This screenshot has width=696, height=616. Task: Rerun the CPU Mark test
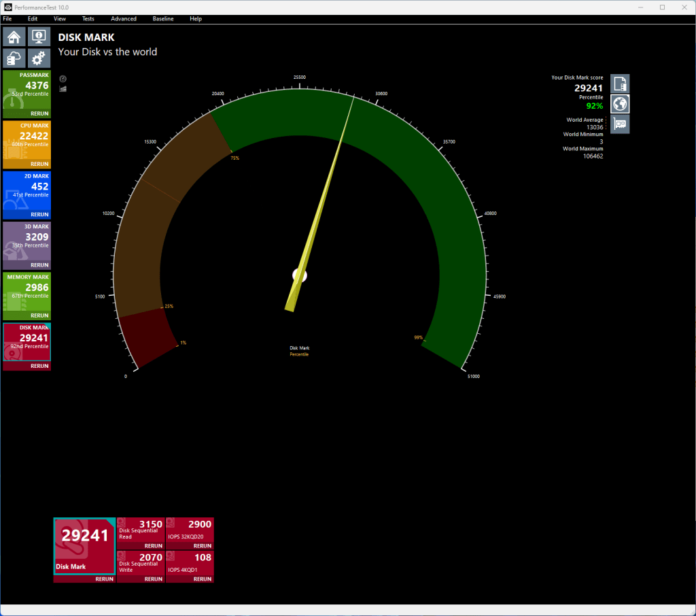(x=39, y=165)
